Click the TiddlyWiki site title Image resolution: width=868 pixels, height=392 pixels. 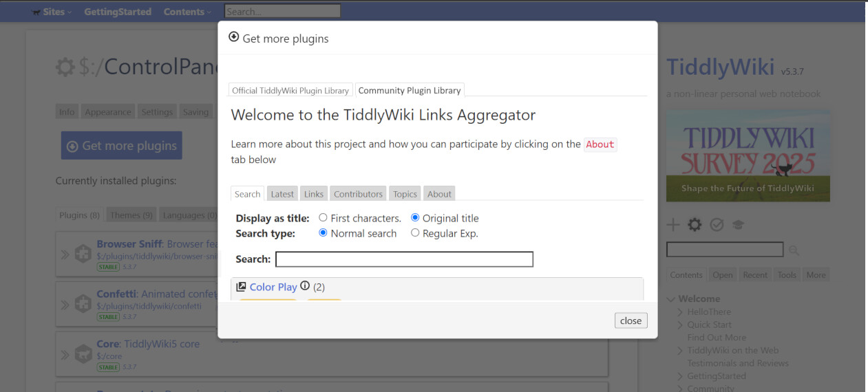pyautogui.click(x=720, y=67)
